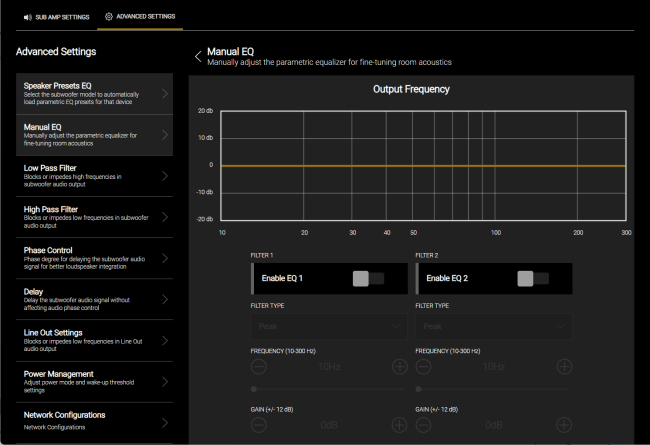Select Manual EQ in sidebar list
Screen dimensions: 650x445
(x=95, y=135)
